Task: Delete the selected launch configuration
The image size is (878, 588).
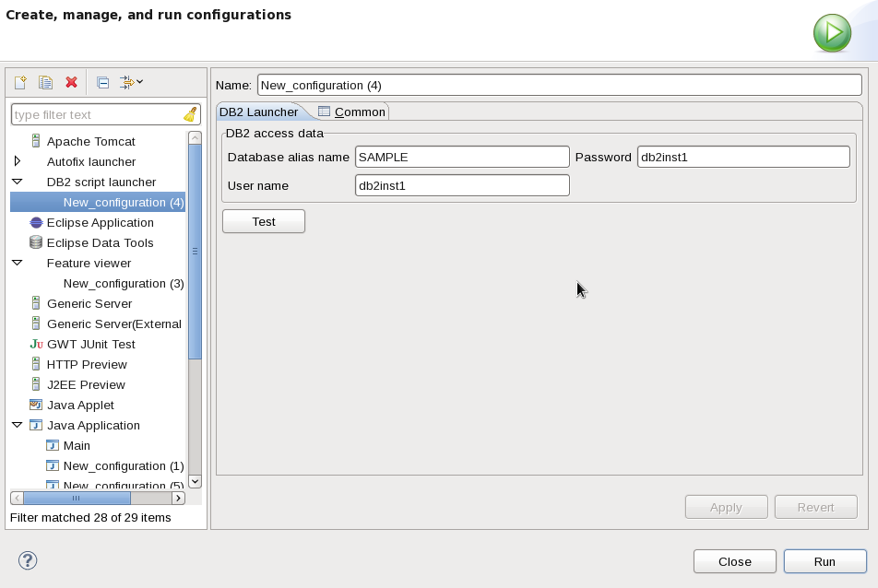Action: point(71,82)
